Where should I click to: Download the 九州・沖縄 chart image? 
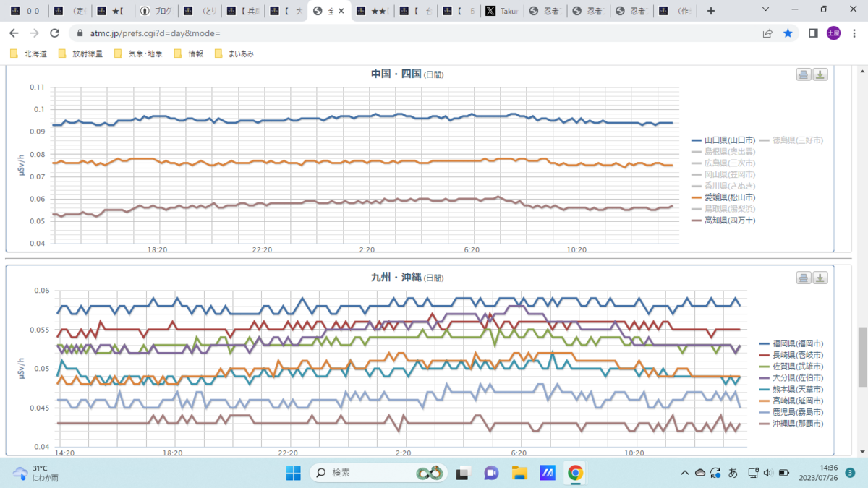click(x=820, y=278)
